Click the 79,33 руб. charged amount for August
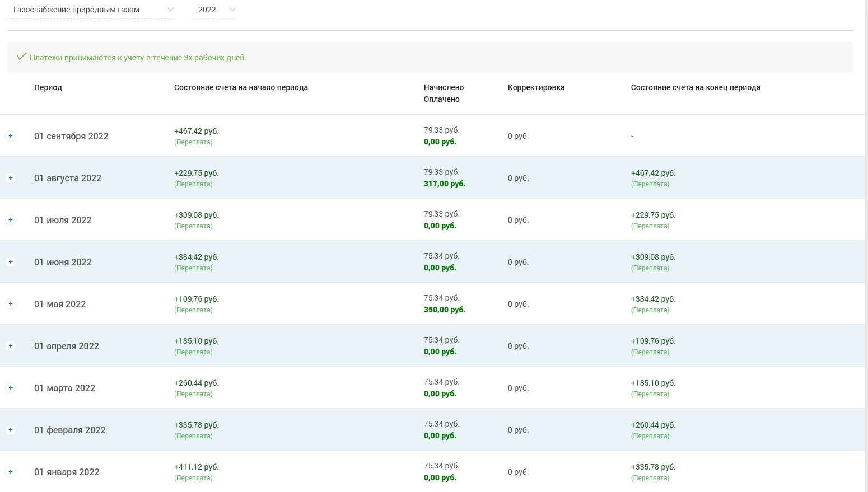This screenshot has height=492, width=868. coord(442,172)
